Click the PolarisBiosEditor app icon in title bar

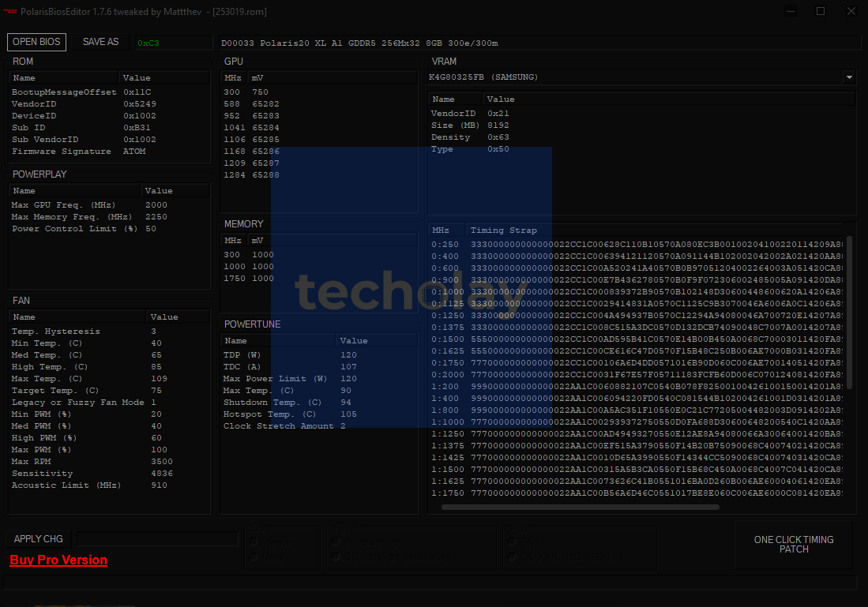(x=10, y=11)
